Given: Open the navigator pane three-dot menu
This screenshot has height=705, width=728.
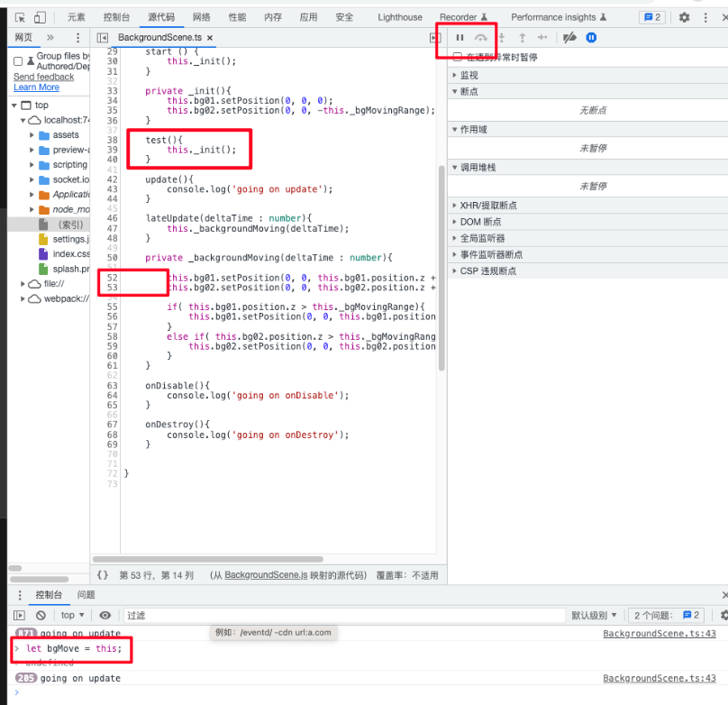Looking at the screenshot, I should tap(77, 37).
